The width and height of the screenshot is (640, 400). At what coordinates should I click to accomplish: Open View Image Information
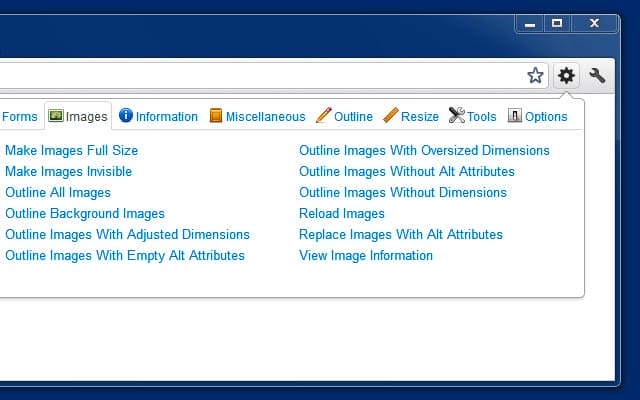click(x=366, y=256)
